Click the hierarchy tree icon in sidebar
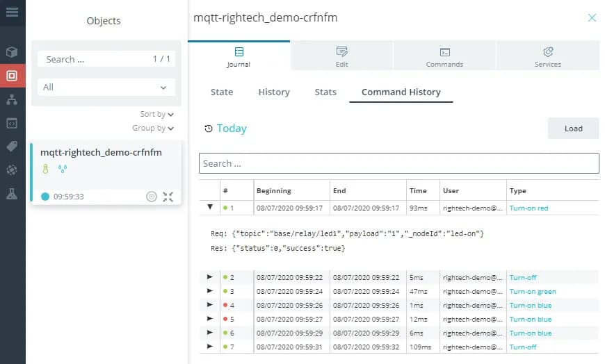The width and height of the screenshot is (605, 364). tap(12, 99)
